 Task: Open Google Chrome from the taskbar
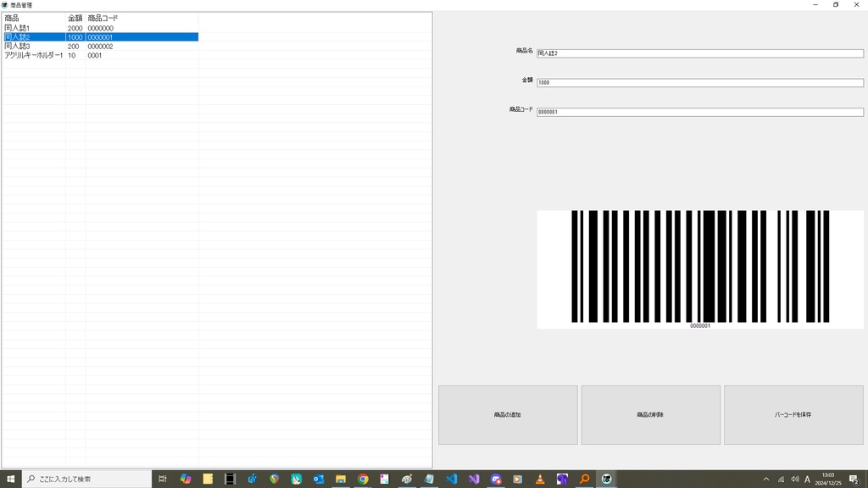pos(363,480)
